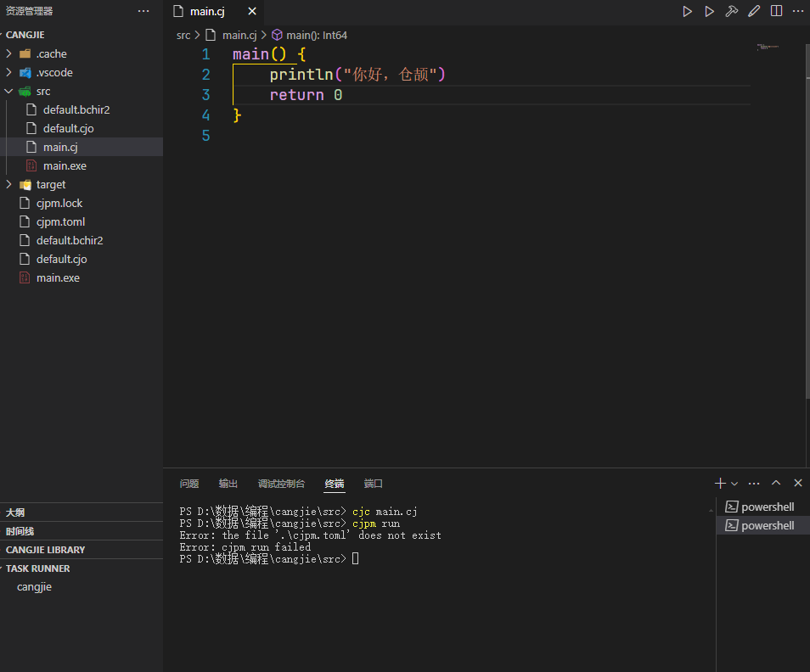Split the editor using the split icon
This screenshot has height=672, width=810.
coord(775,11)
